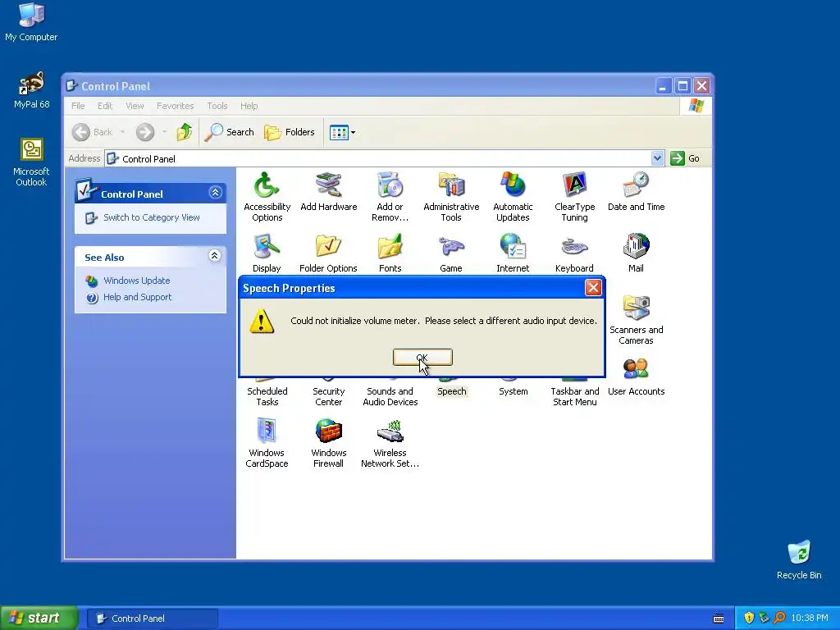Click OK in Speech Properties dialog
The width and height of the screenshot is (840, 630).
coord(422,358)
